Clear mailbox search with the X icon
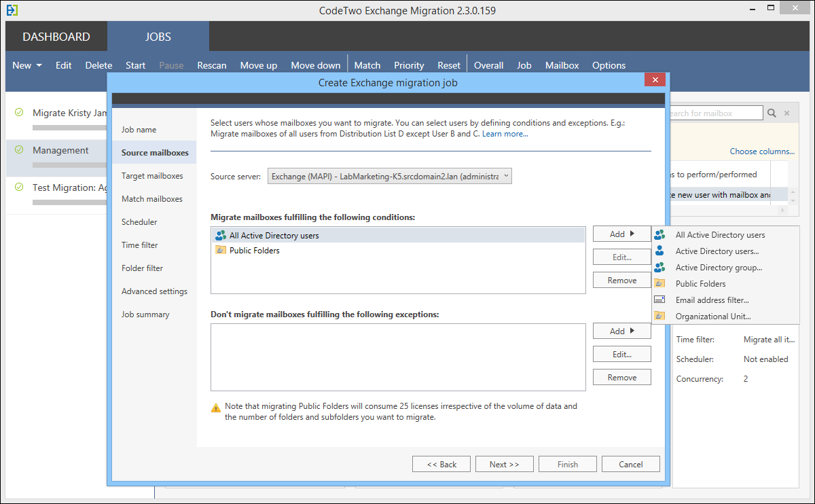The height and width of the screenshot is (504, 815). coord(786,113)
